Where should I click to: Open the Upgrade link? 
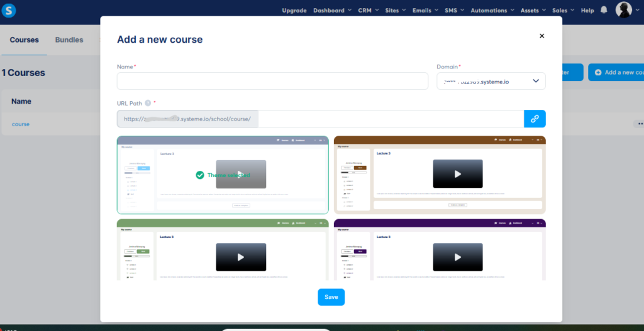294,11
